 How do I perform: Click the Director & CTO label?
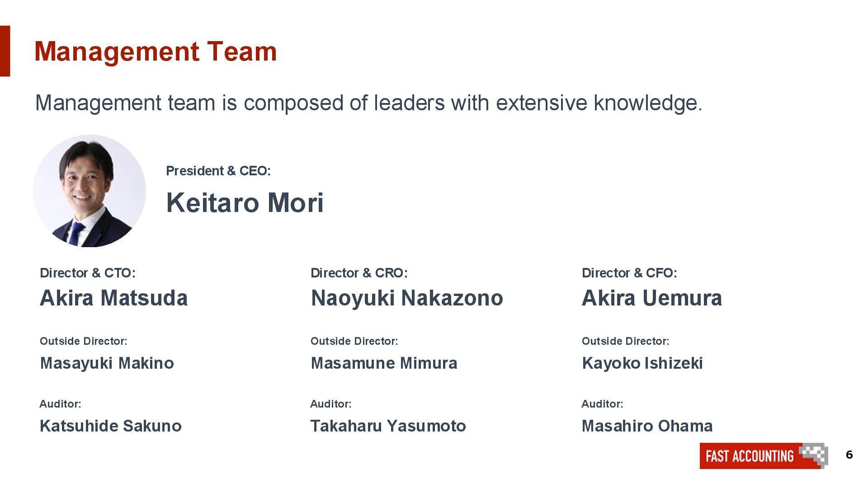(x=88, y=273)
